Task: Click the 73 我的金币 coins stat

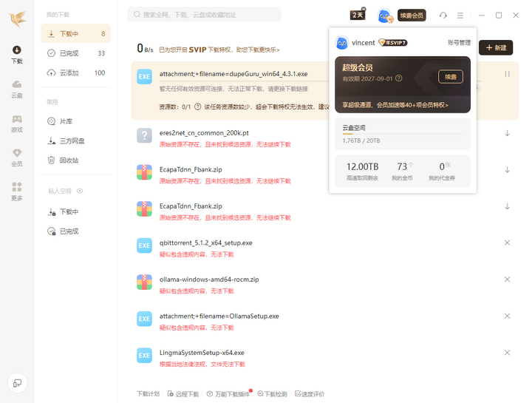Action: click(403, 171)
